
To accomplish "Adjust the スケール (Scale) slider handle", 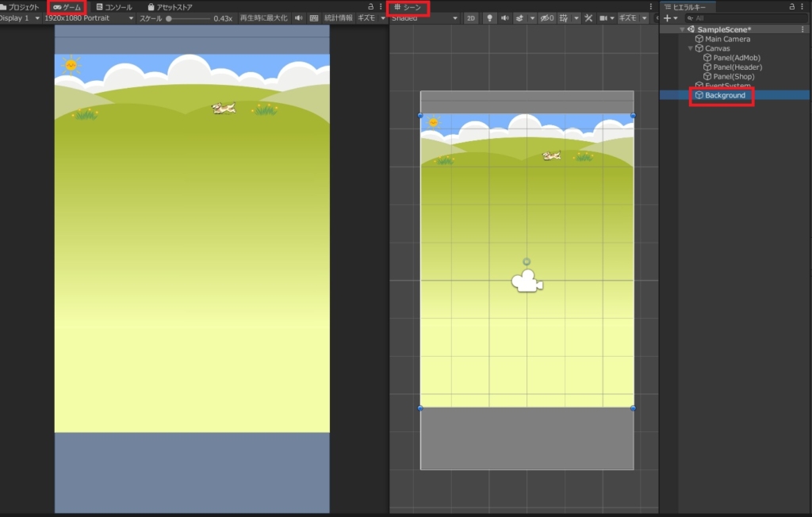I will (x=169, y=17).
